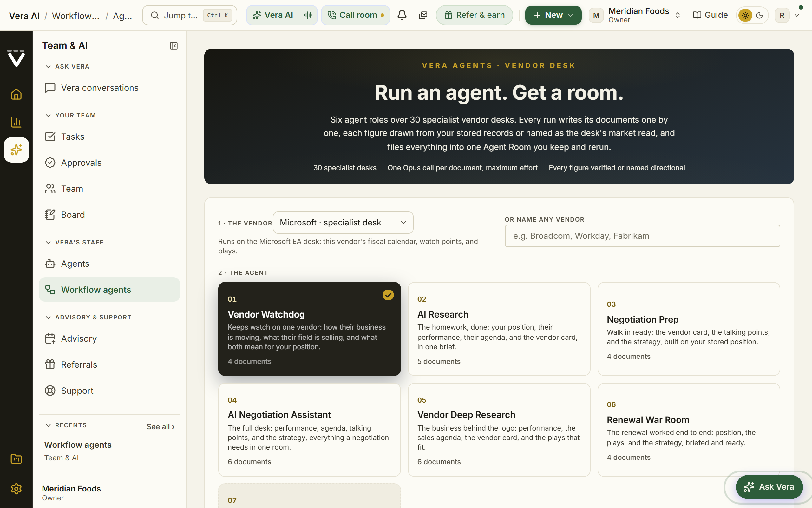The image size is (812, 508).
Task: Click Meridian Foods Owner sidebar footer
Action: point(109,493)
